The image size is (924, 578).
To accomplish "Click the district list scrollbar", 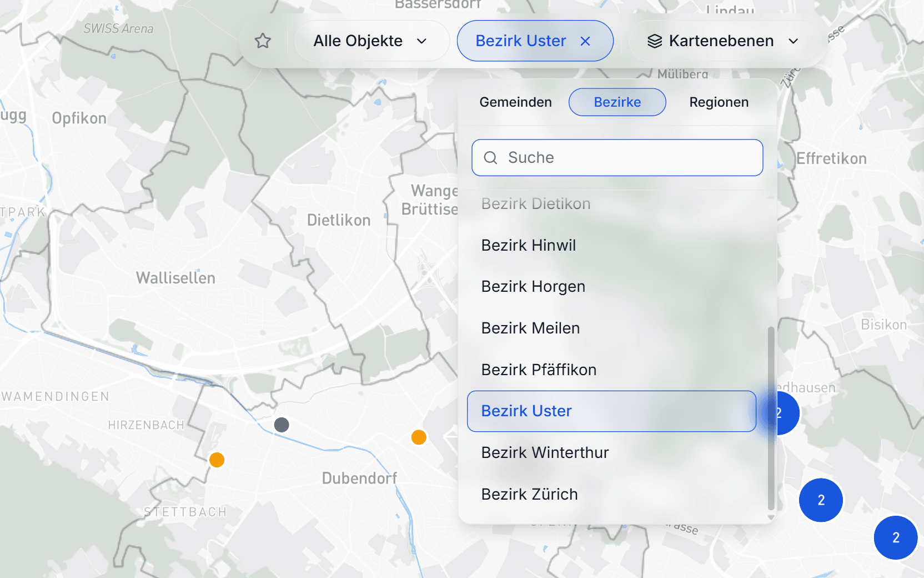I will 771,418.
